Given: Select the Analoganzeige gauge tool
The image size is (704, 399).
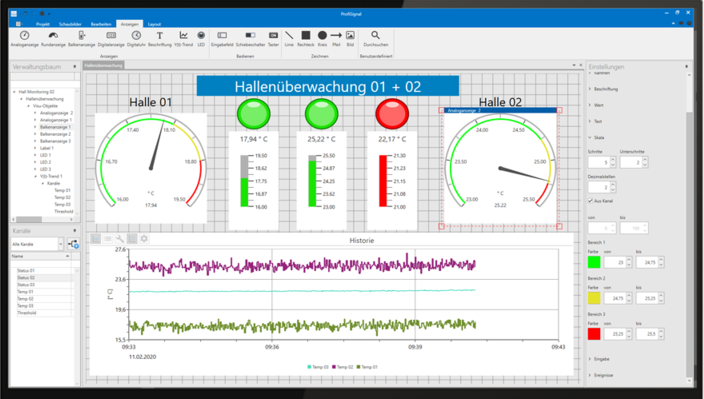Looking at the screenshot, I should point(25,39).
